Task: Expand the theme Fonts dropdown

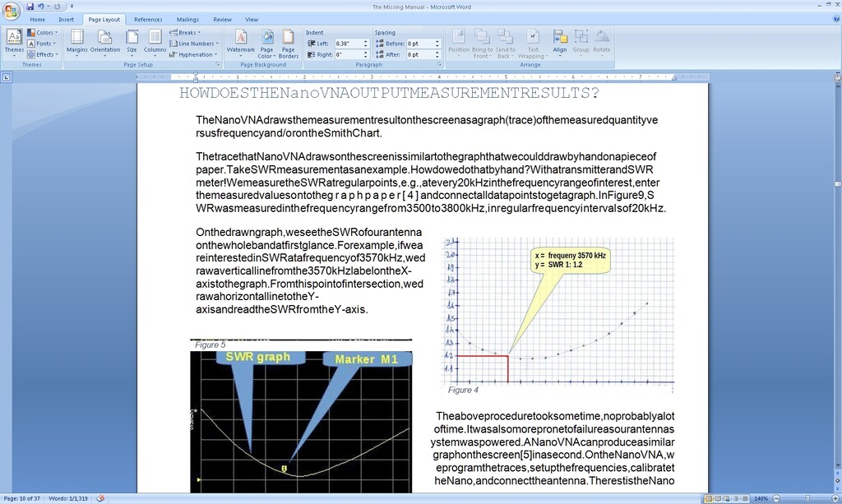Action: [42, 44]
